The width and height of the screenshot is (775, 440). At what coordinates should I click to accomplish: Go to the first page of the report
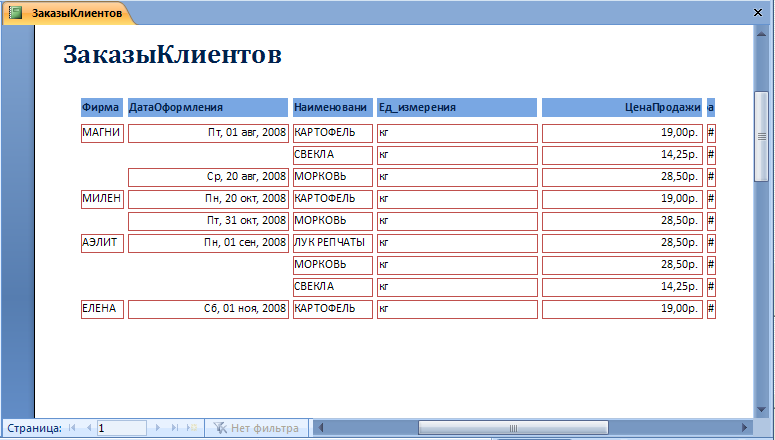[72, 428]
